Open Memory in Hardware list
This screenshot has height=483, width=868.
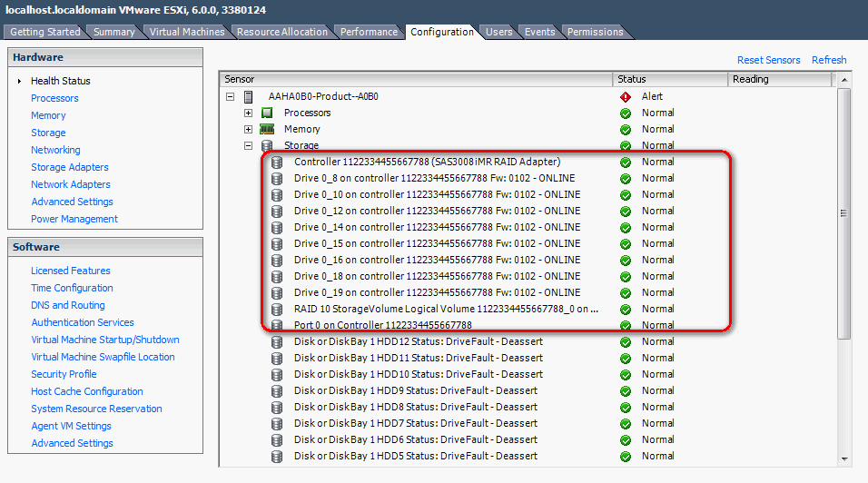tap(48, 115)
